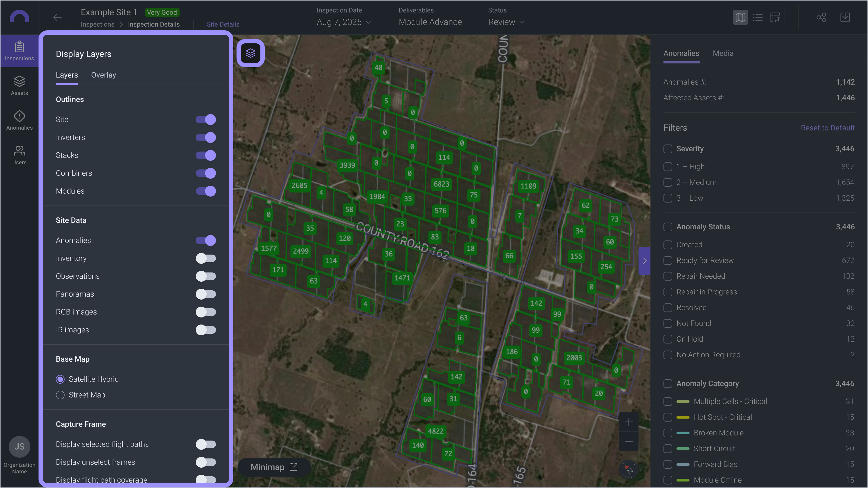
Task: Turn off the Inverters outline toggle
Action: pos(206,137)
